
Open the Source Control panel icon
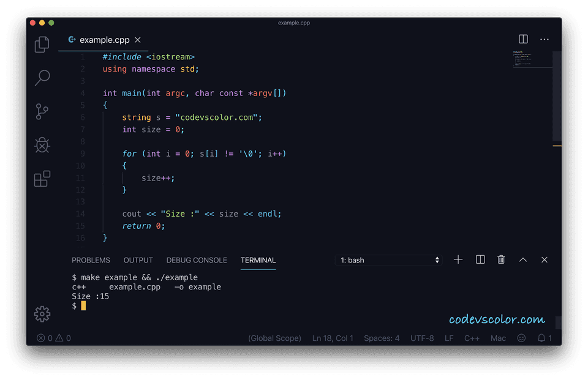[x=42, y=111]
